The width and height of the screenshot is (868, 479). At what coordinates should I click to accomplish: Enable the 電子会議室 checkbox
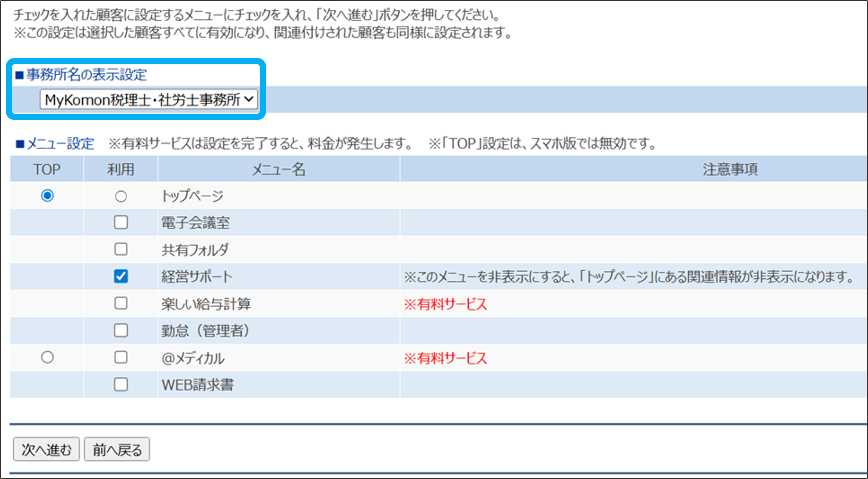(121, 222)
